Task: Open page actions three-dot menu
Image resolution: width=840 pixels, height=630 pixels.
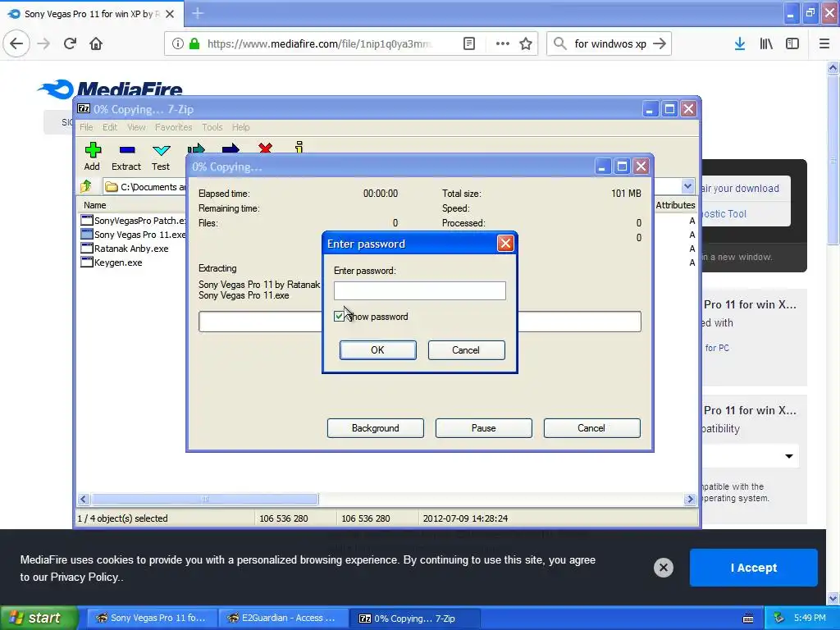Action: point(503,43)
